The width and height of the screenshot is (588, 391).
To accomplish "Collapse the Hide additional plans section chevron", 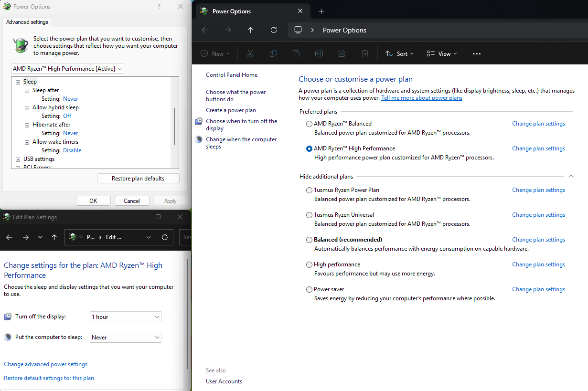I will [571, 177].
